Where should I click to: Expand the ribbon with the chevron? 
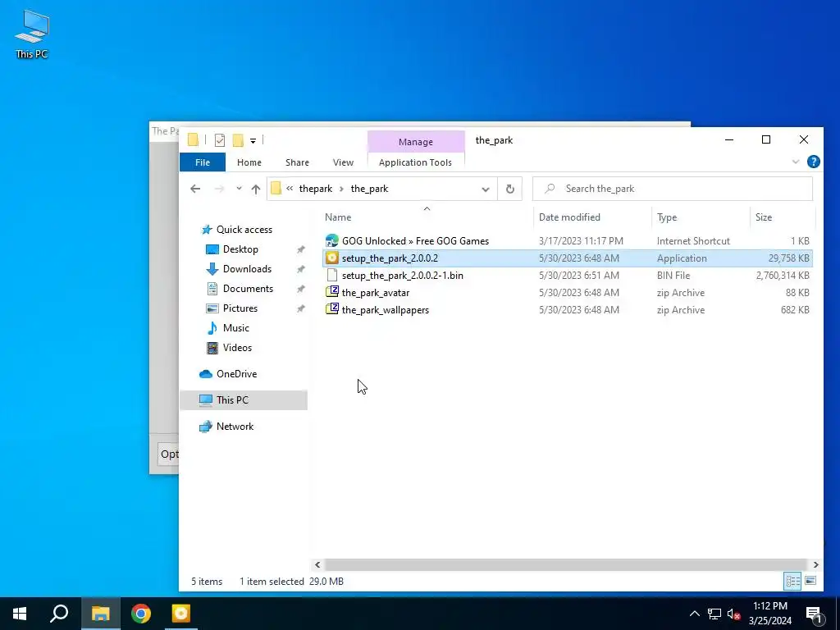coord(796,162)
